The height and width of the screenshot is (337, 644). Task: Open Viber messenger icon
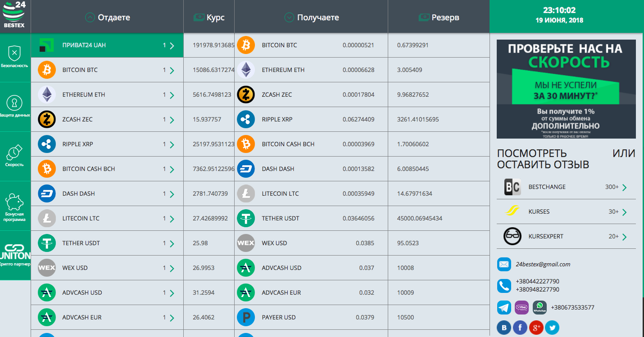522,307
